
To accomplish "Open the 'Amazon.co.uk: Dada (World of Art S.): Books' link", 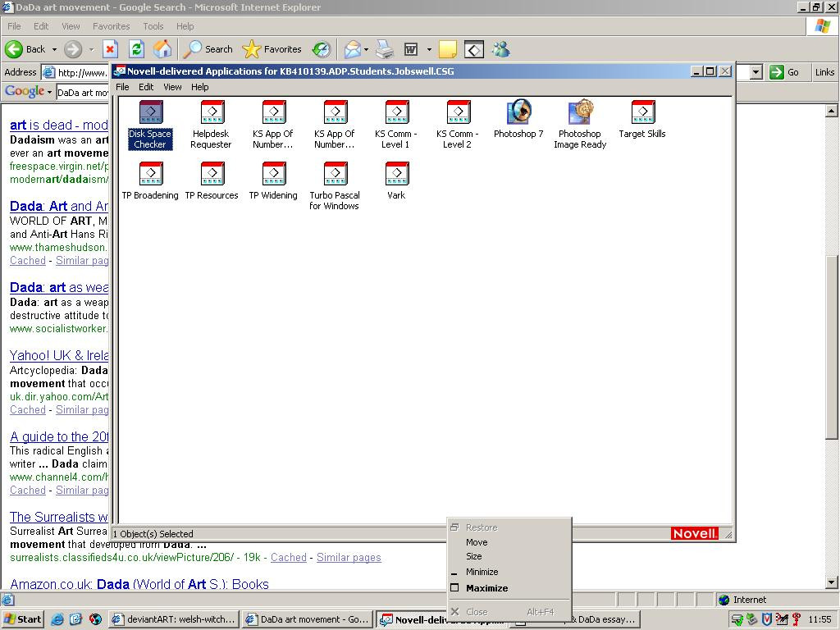I will click(139, 584).
